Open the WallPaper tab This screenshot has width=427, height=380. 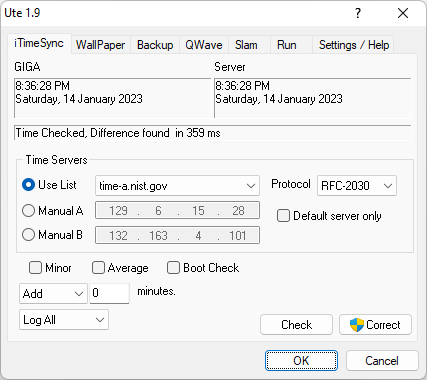click(100, 45)
